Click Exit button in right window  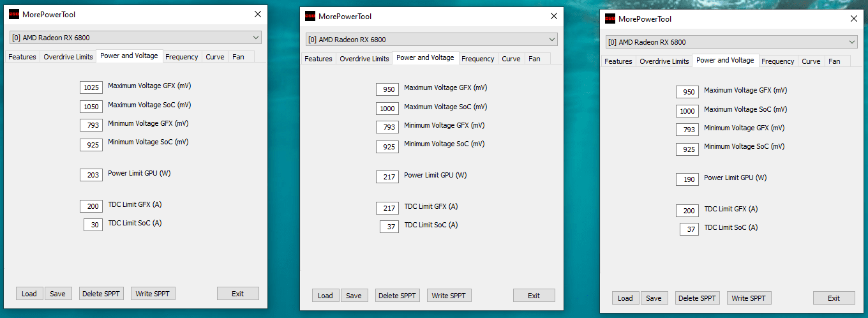[x=834, y=298]
